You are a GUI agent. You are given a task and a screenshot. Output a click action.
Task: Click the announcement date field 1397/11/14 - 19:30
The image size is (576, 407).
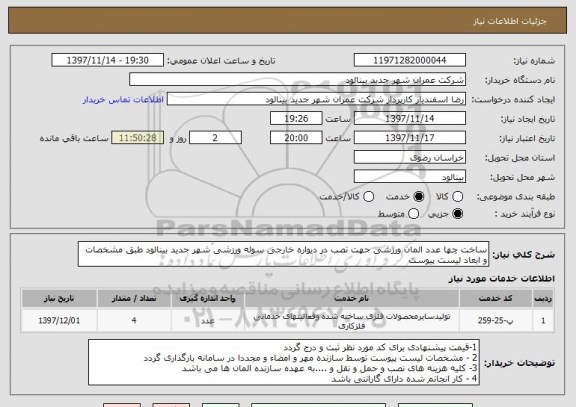(x=108, y=60)
